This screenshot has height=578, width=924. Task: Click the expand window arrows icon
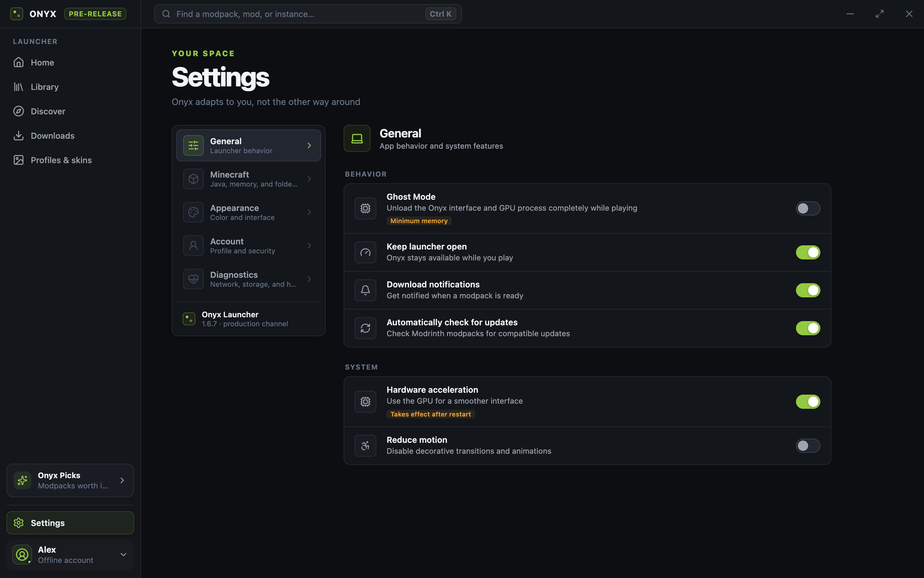point(880,14)
